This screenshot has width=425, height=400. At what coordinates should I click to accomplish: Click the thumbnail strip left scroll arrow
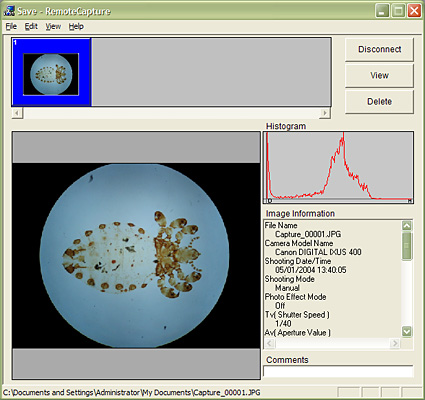pyautogui.click(x=17, y=113)
